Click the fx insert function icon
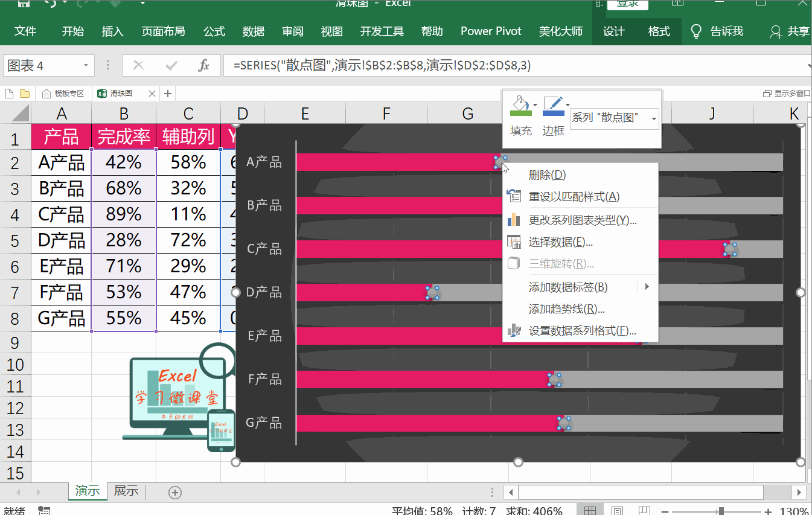 (x=204, y=65)
